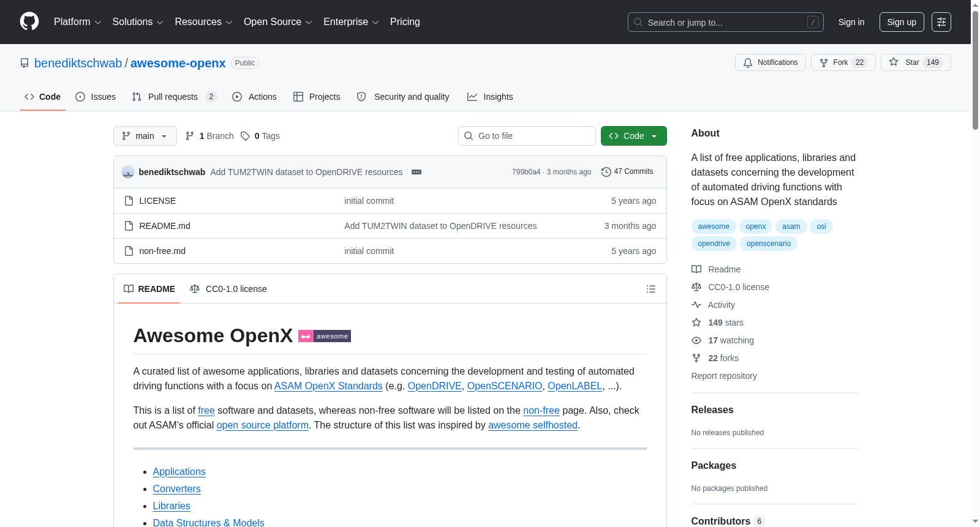Expand the Platform menu
980x527 pixels.
(x=77, y=22)
